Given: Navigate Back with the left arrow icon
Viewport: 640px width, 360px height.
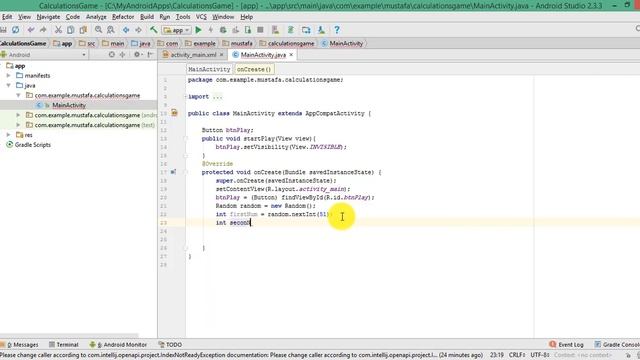Looking at the screenshot, I should pyautogui.click(x=126, y=30).
